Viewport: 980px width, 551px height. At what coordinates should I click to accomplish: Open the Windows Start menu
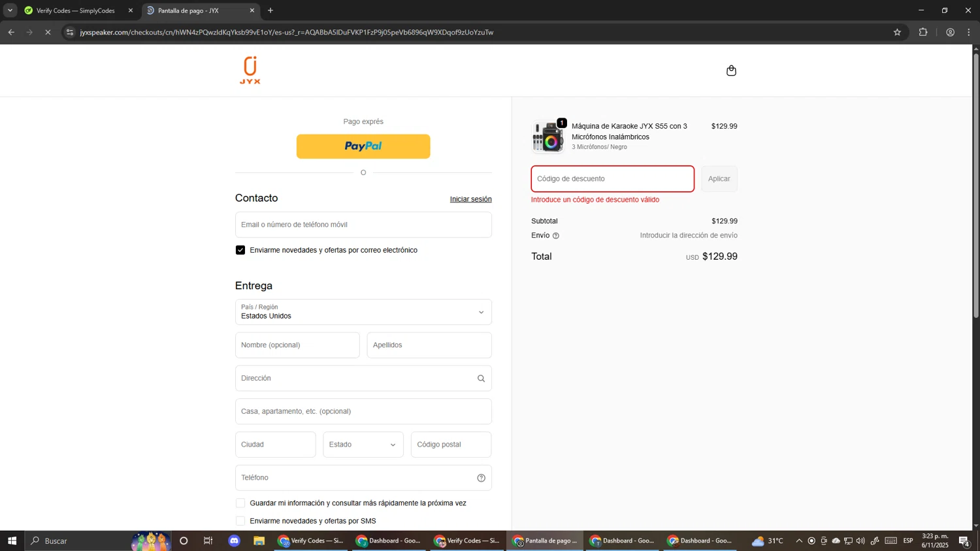(x=12, y=541)
